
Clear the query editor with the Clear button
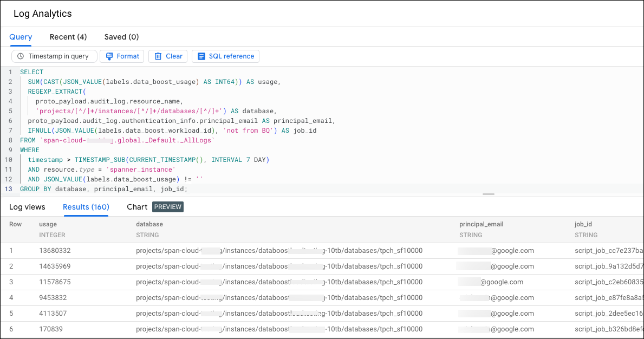(168, 56)
